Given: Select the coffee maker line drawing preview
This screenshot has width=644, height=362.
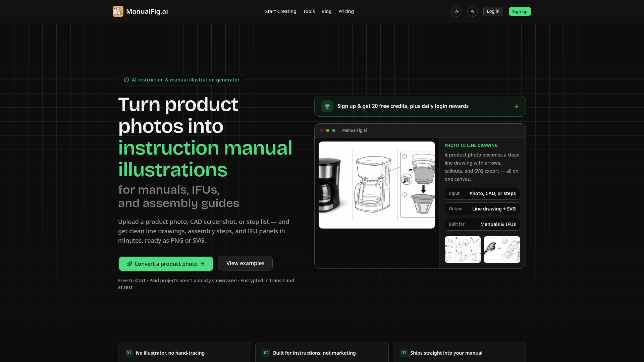Looking at the screenshot, I should [377, 185].
